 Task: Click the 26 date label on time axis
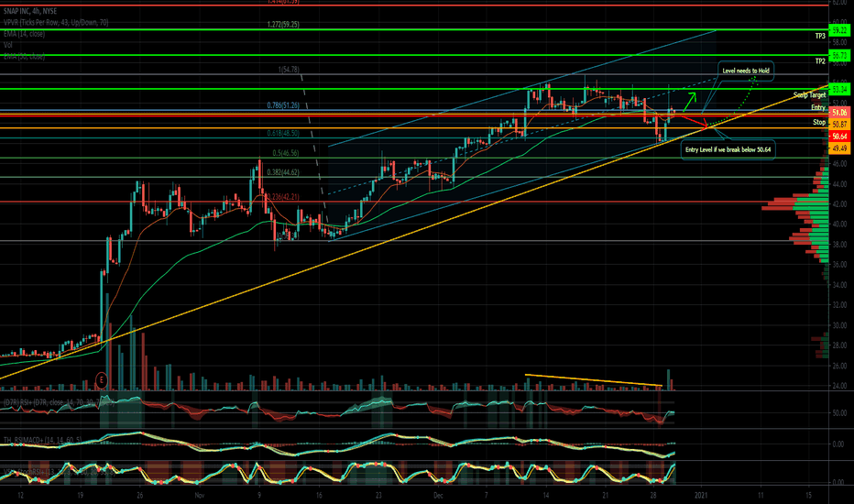click(x=140, y=495)
